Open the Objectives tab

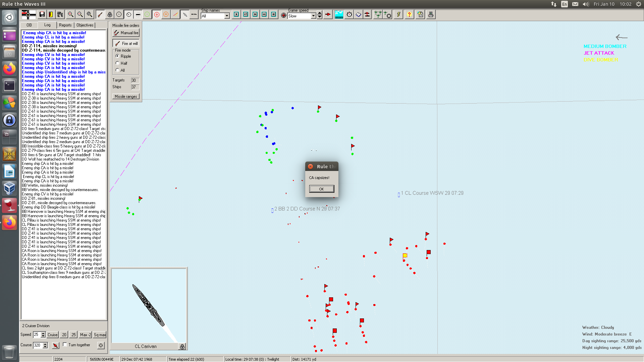85,25
